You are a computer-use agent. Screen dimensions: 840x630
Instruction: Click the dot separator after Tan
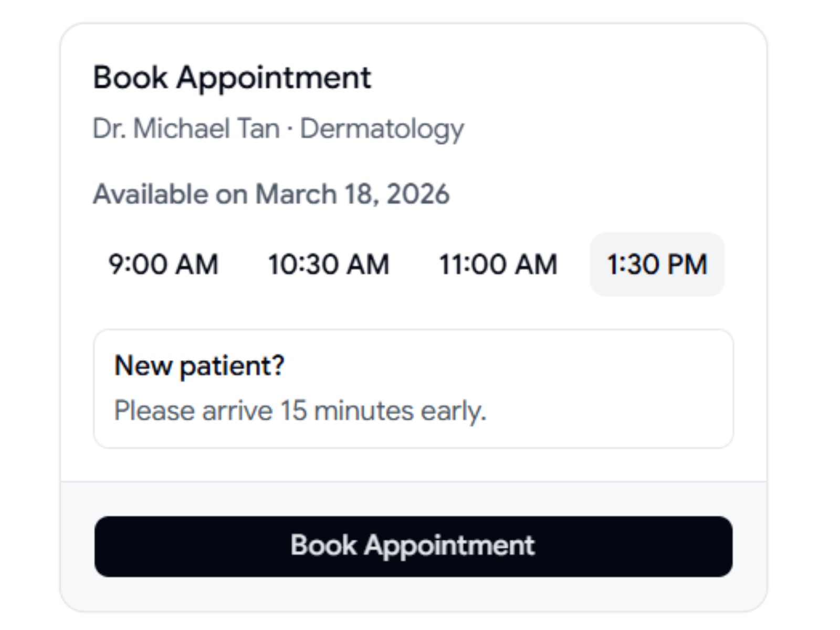(x=290, y=130)
